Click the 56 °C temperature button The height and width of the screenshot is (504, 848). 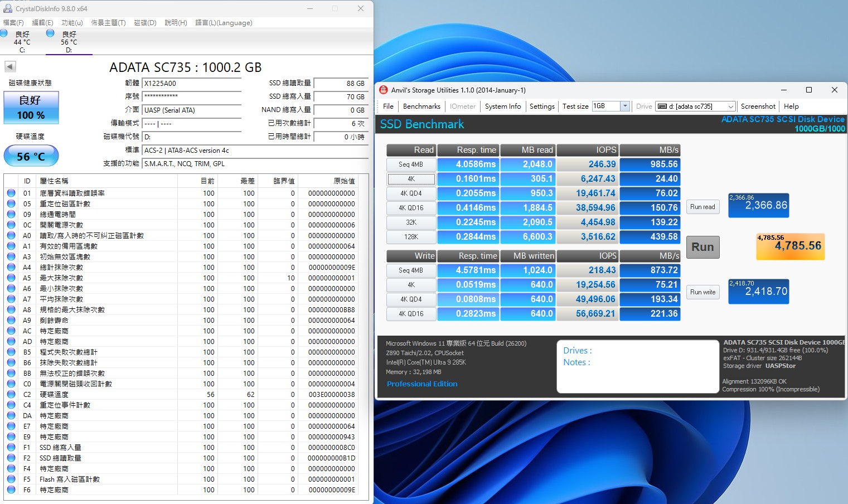[31, 156]
